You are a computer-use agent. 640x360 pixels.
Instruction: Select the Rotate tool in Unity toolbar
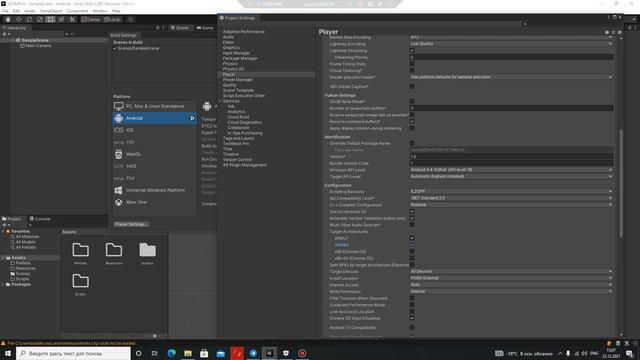tap(29, 19)
